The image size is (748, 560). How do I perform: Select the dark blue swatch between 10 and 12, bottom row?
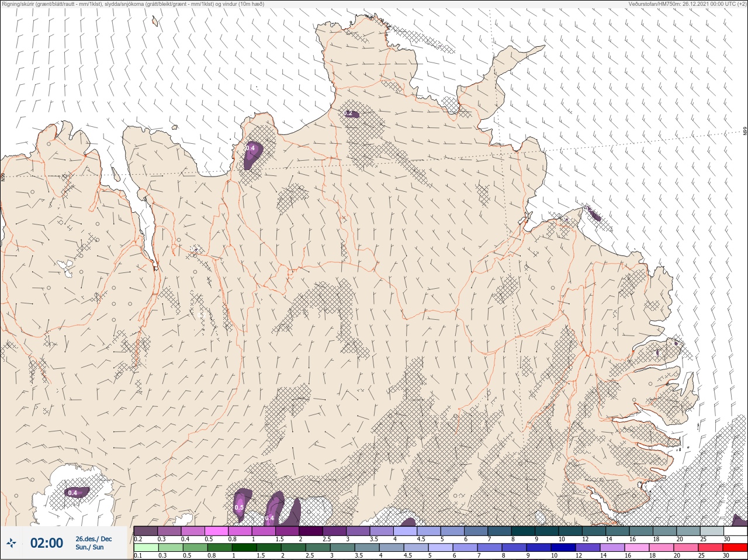pos(563,548)
